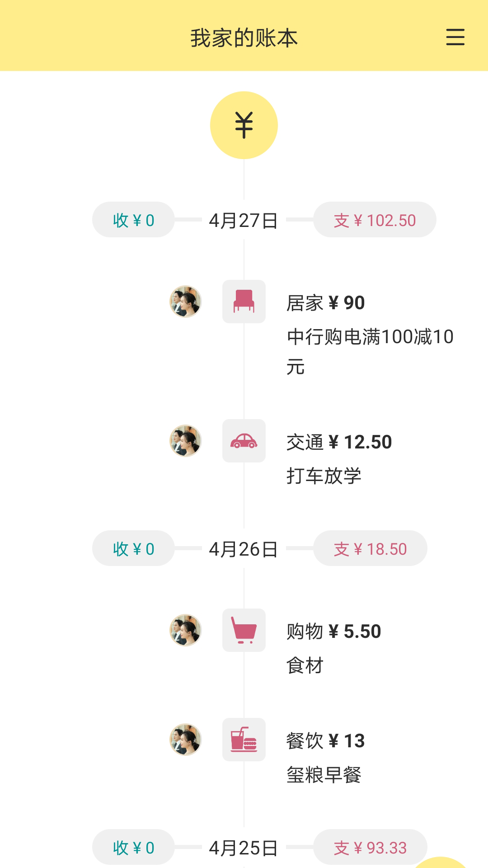488x868 pixels.
Task: Tap April 25 expense total ¥93.33
Action: coord(370,848)
